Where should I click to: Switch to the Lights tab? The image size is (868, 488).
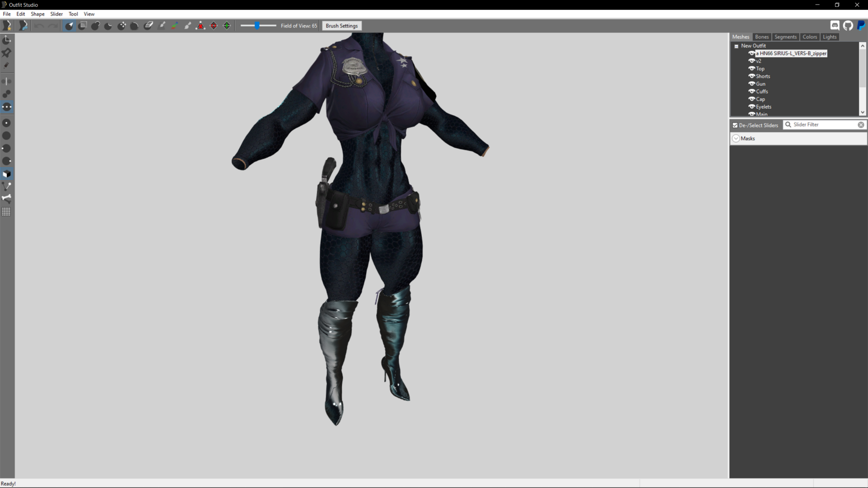(x=830, y=37)
